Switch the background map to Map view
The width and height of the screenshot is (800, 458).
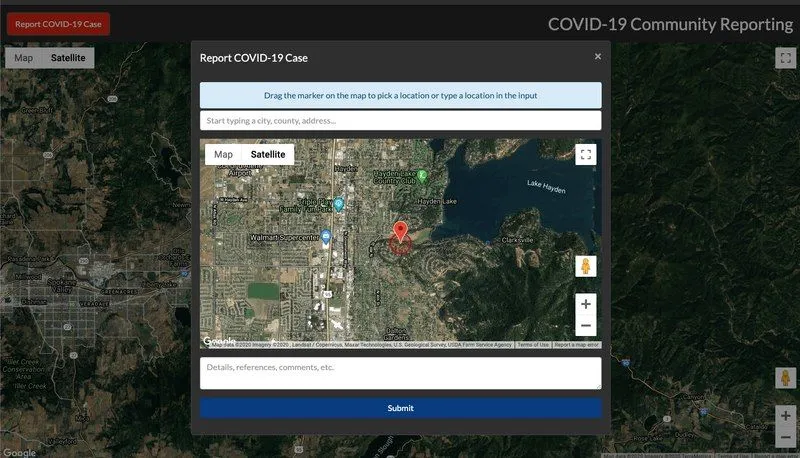point(23,58)
